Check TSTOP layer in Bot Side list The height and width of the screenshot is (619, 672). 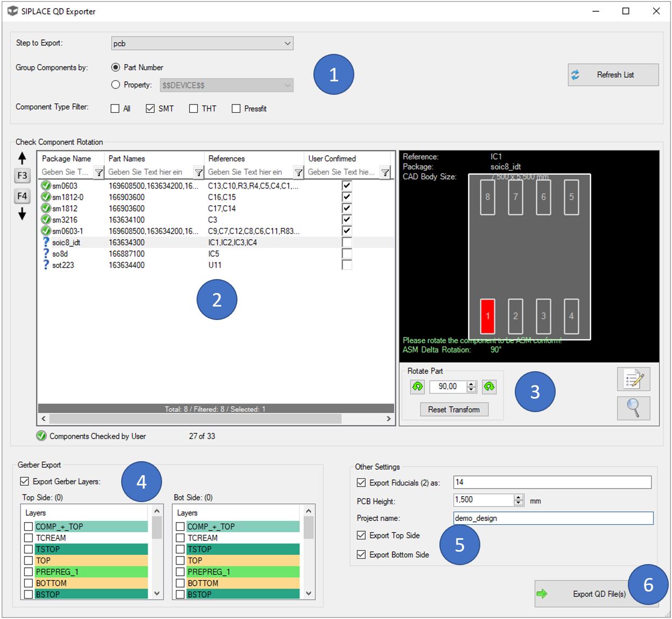pyautogui.click(x=180, y=549)
